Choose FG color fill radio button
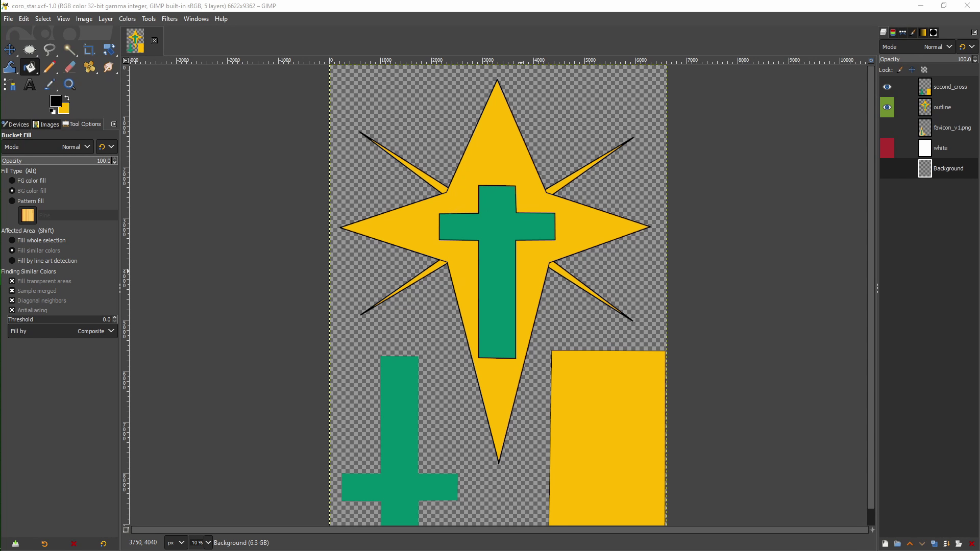 pyautogui.click(x=12, y=181)
